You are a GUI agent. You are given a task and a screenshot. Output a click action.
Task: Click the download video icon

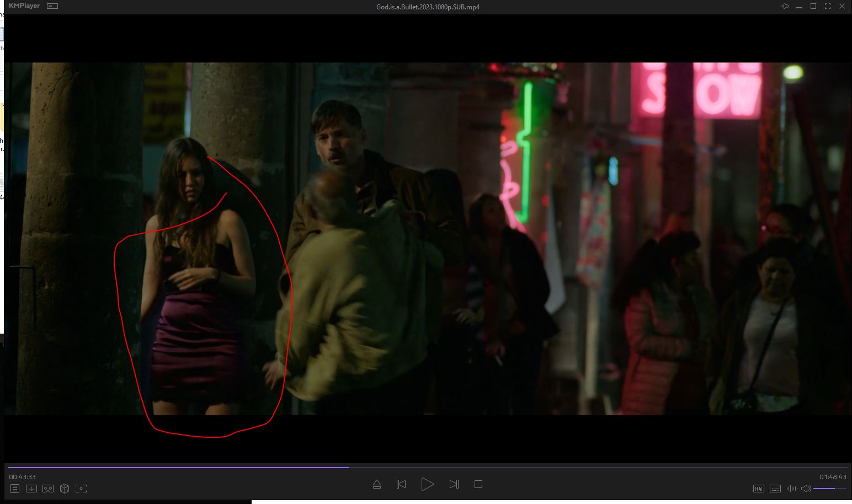click(31, 489)
